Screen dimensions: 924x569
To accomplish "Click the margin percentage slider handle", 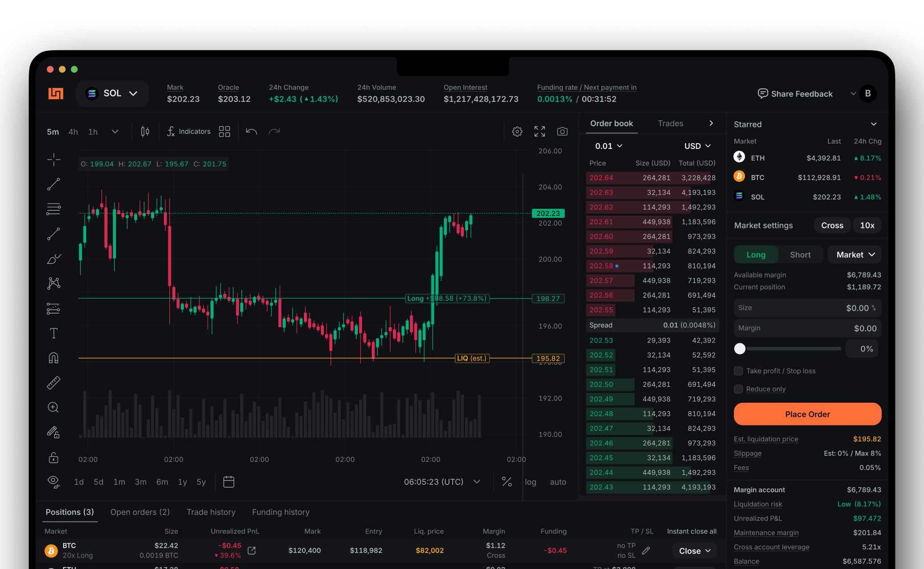I will [740, 349].
